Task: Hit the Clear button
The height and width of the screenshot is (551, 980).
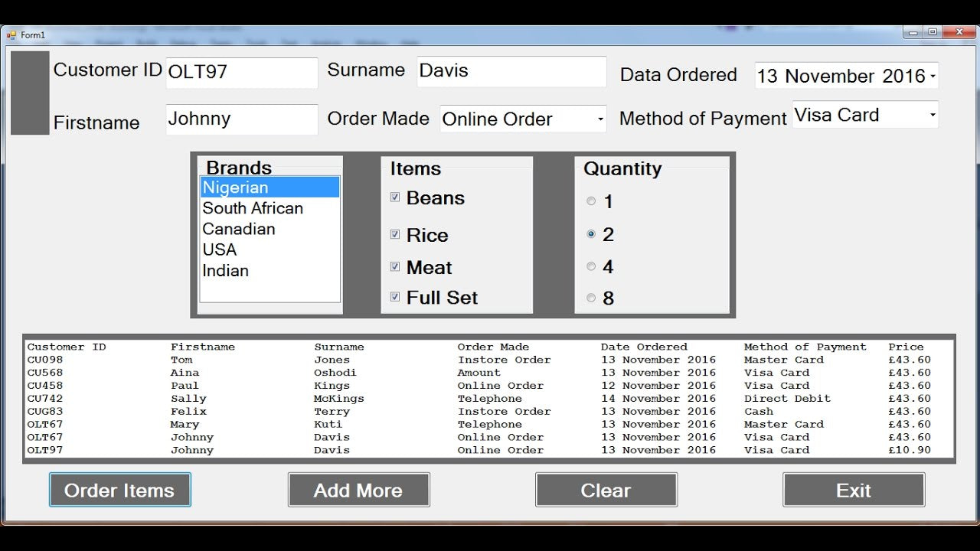Action: 606,490
